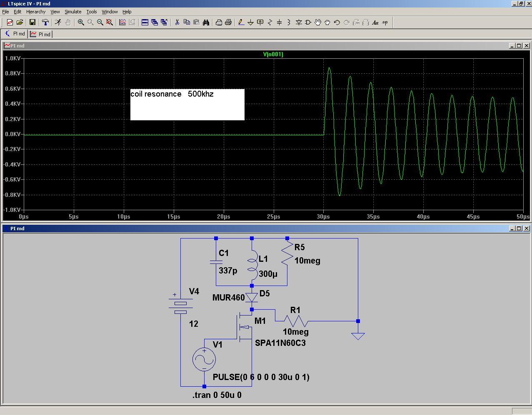The height and width of the screenshot is (415, 532).
Task: Click the V(n001) trace label
Action: [x=273, y=54]
